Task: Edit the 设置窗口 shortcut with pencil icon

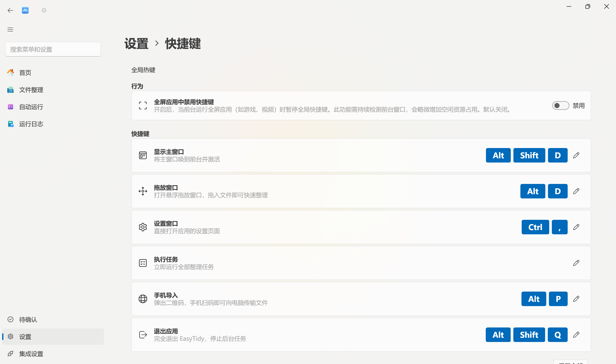Action: pos(576,227)
